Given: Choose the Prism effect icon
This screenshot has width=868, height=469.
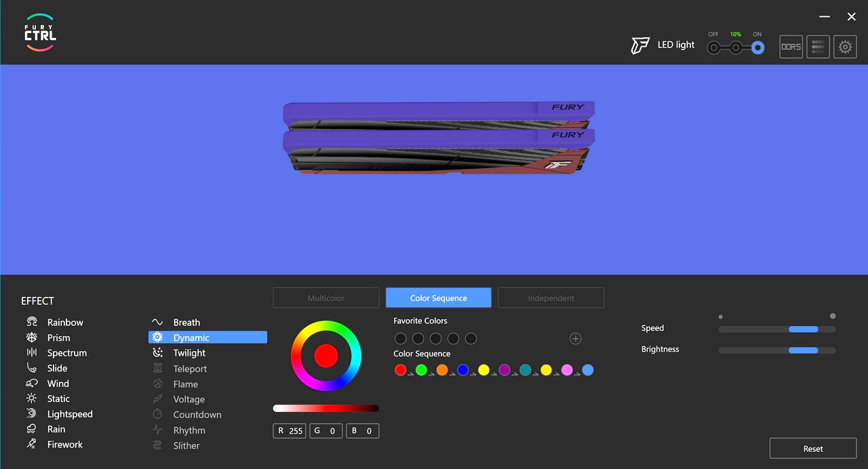Looking at the screenshot, I should pyautogui.click(x=31, y=338).
